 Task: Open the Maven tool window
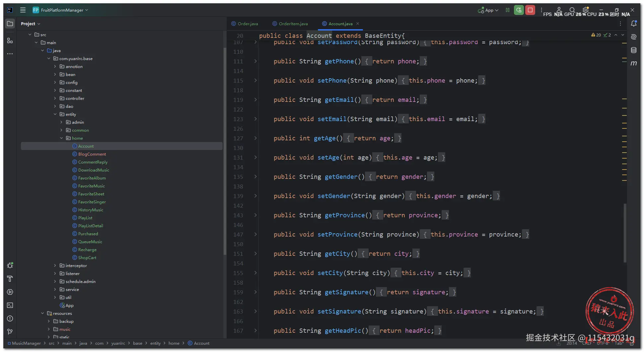[x=634, y=63]
